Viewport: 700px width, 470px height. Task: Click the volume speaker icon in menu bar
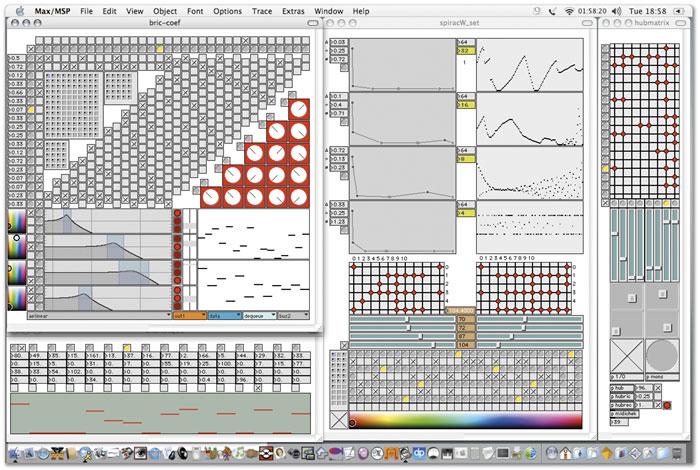pos(617,11)
